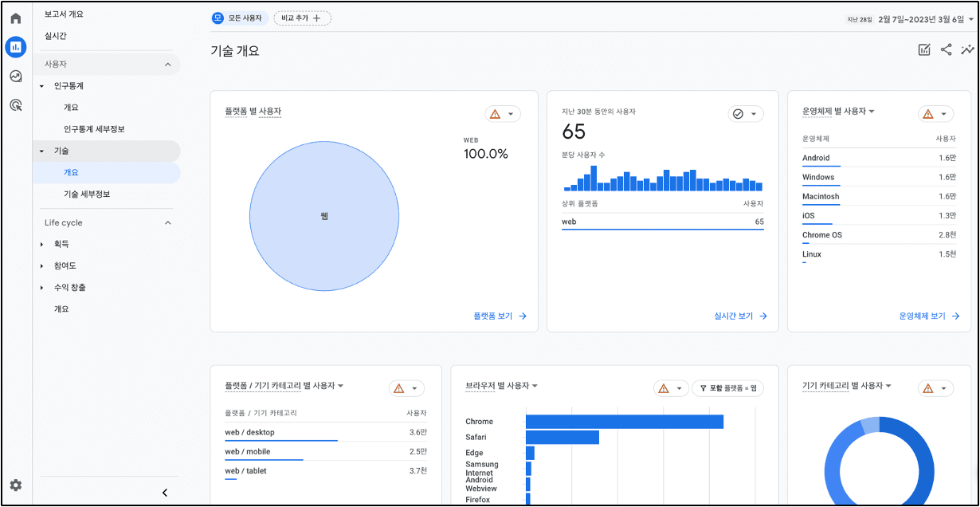The width and height of the screenshot is (980, 507).
Task: Open the 실시간 보기 link
Action: point(741,316)
